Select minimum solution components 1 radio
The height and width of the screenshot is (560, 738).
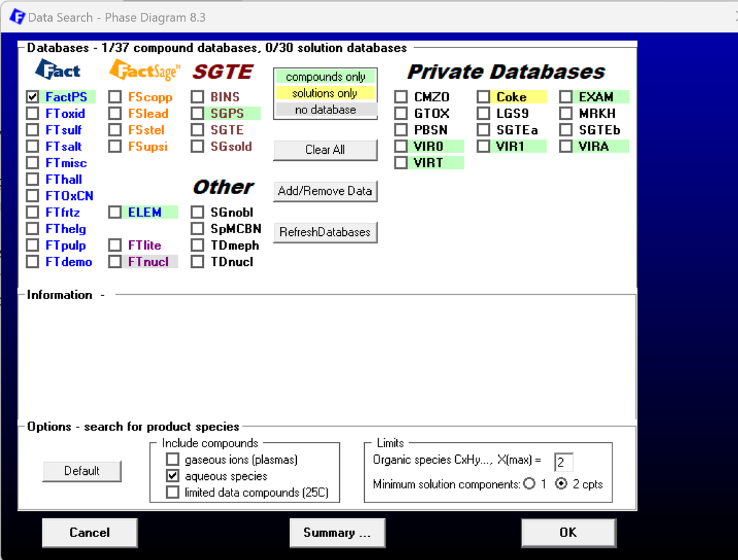pos(529,484)
